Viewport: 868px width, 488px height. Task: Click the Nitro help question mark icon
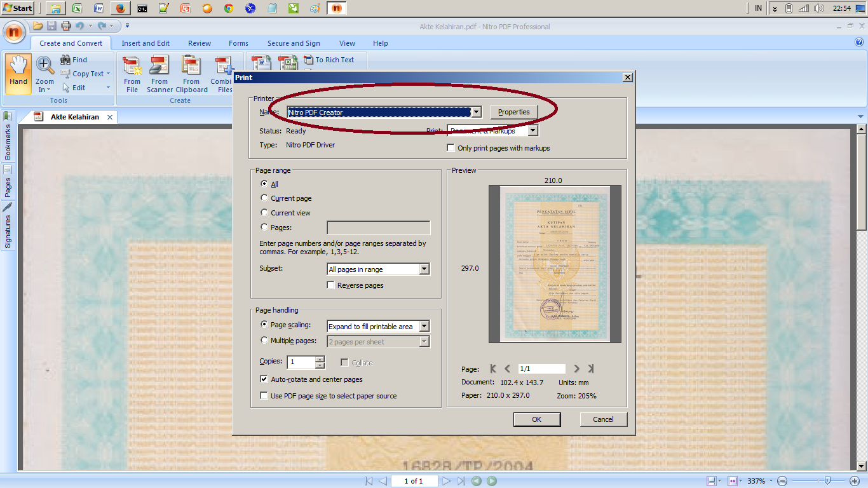tap(860, 43)
